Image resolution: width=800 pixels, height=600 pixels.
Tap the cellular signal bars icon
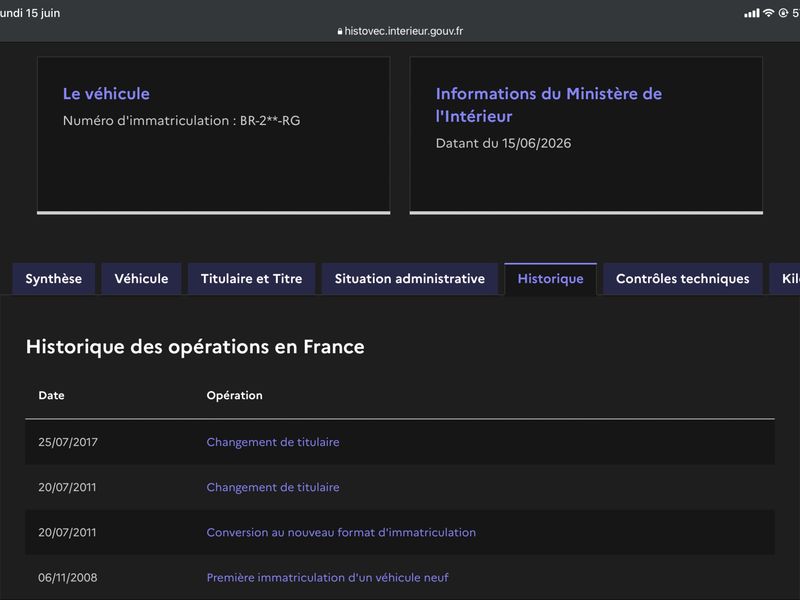(x=752, y=13)
